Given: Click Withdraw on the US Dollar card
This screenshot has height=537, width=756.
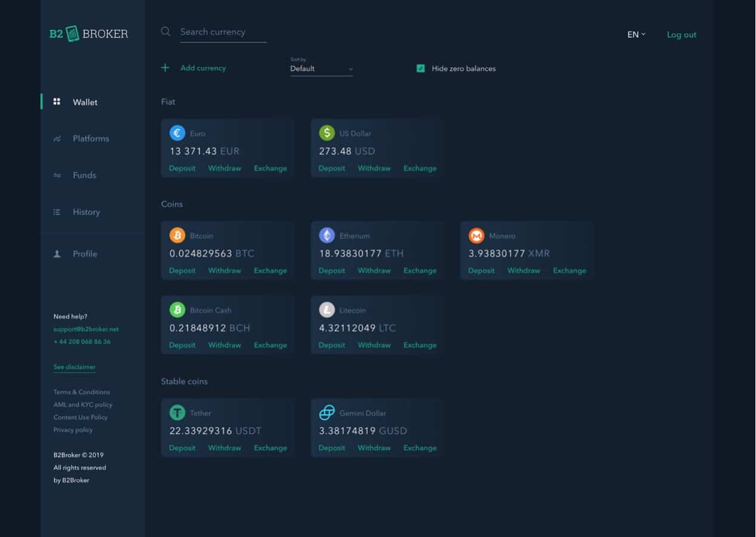Looking at the screenshot, I should coord(374,168).
